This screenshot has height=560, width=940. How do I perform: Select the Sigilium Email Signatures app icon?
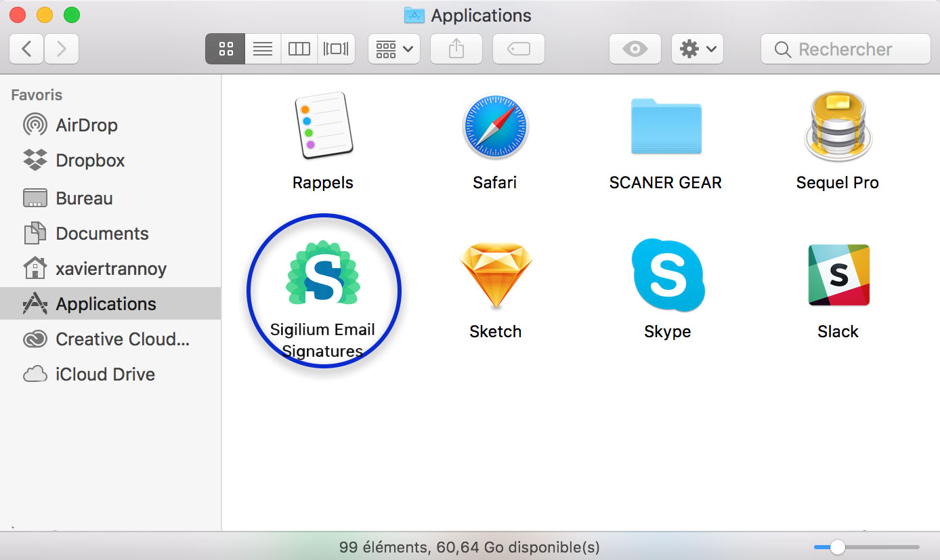pyautogui.click(x=322, y=272)
